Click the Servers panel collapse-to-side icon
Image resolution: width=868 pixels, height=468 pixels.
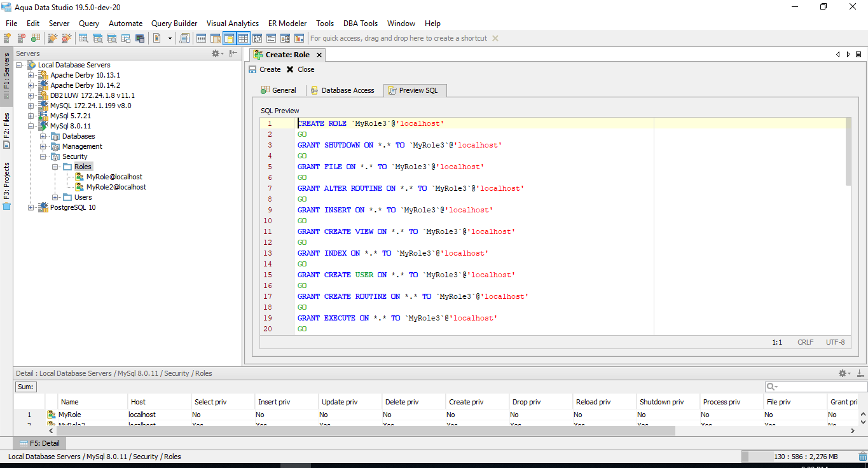[x=233, y=54]
